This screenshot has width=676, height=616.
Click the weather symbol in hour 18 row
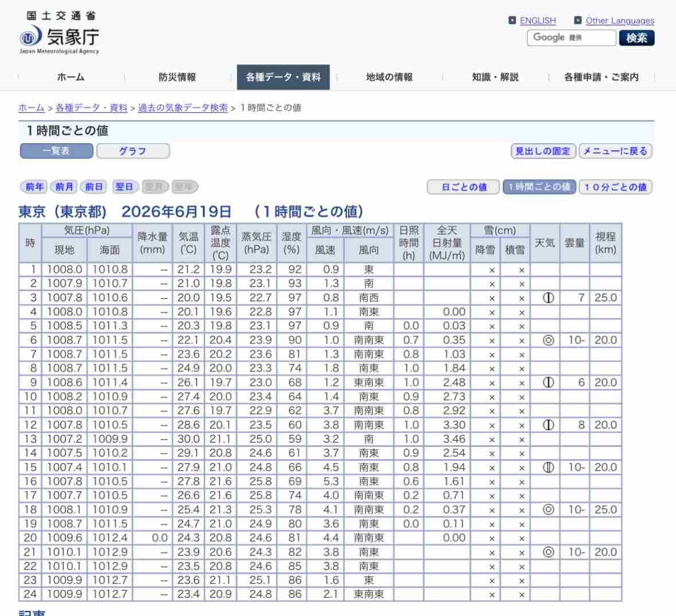click(x=548, y=509)
